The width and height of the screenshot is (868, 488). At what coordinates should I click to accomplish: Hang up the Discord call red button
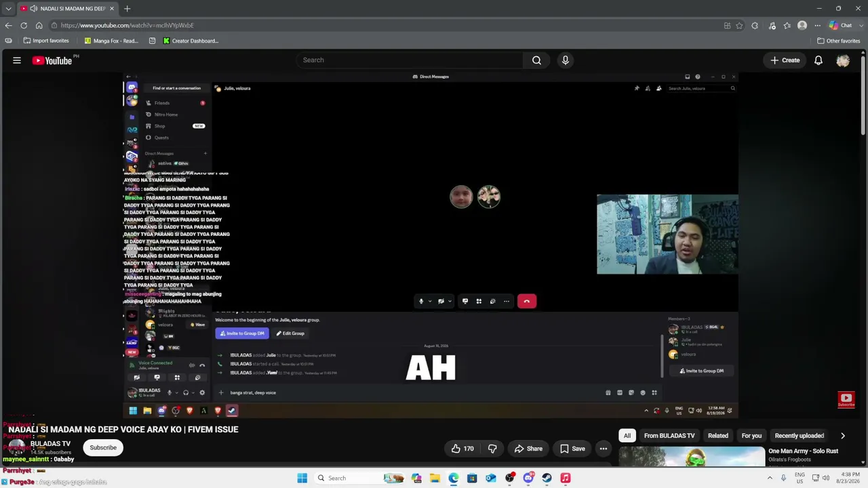527,302
